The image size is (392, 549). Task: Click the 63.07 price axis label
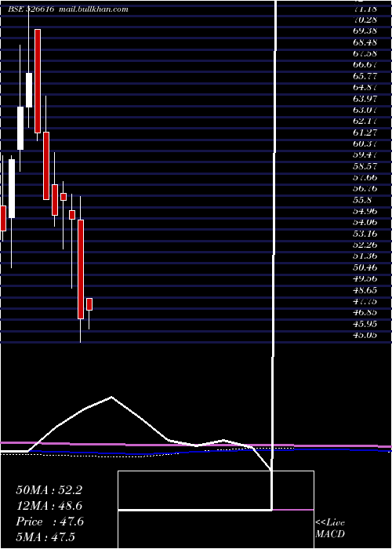tap(365, 110)
